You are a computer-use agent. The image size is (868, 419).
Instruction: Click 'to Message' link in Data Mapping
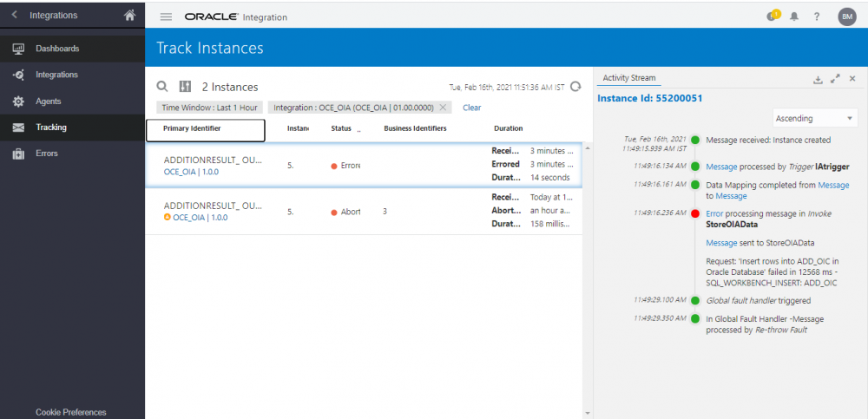(x=731, y=196)
